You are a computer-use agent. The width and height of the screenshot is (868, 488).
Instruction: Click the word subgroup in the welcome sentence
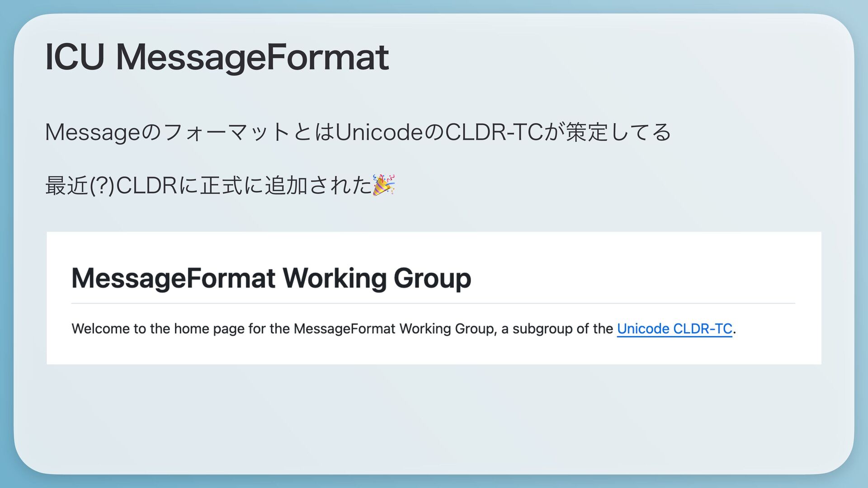[542, 329]
